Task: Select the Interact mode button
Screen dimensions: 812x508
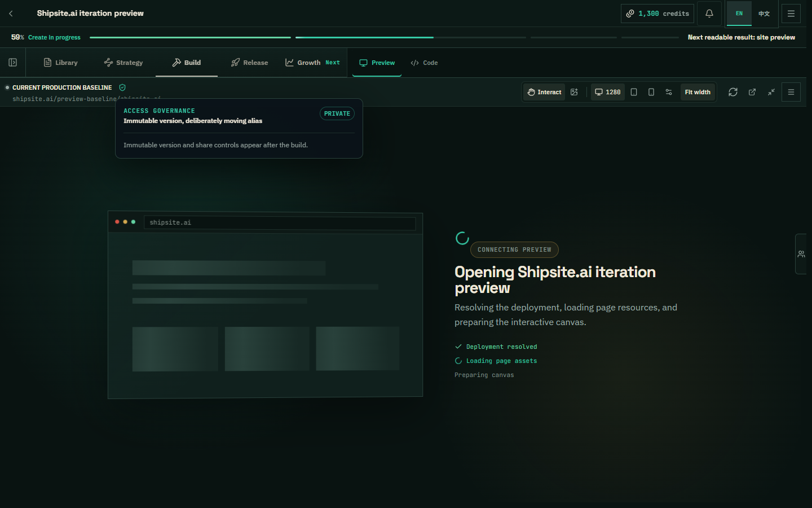Action: (544, 92)
